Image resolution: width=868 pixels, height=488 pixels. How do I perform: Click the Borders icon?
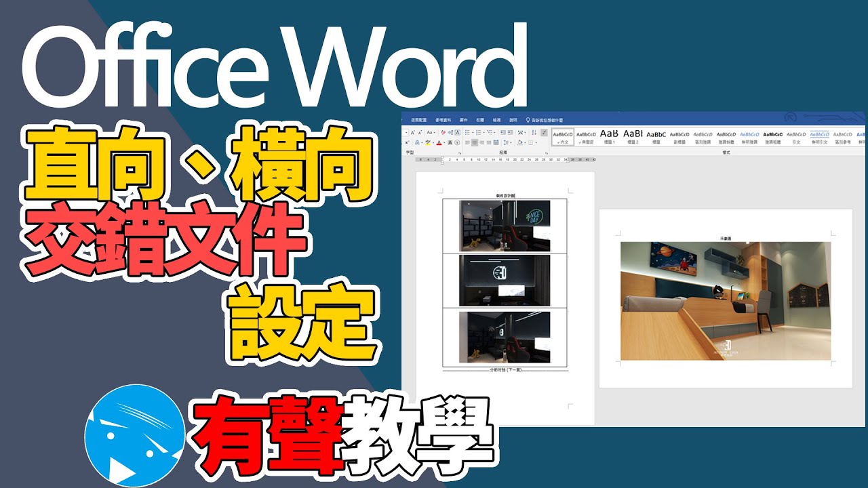(x=530, y=142)
